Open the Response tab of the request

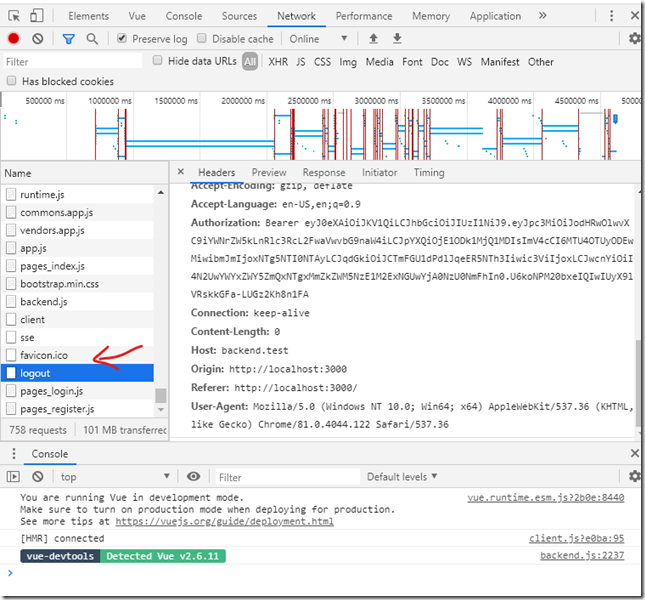tap(324, 172)
